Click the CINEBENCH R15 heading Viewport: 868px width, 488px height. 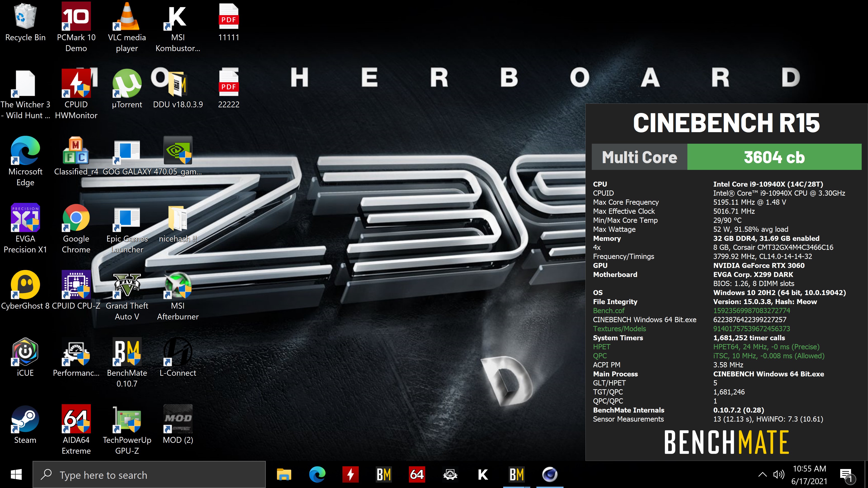(x=726, y=123)
